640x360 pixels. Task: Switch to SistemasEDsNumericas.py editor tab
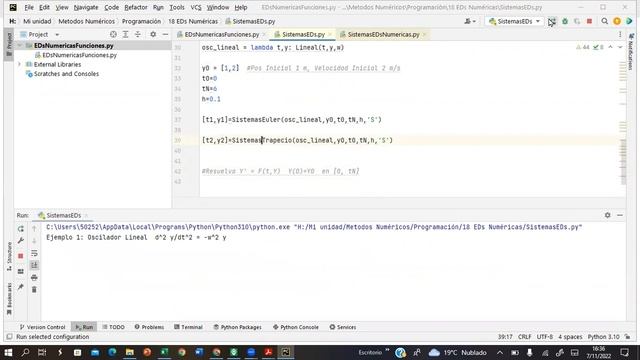[383, 35]
